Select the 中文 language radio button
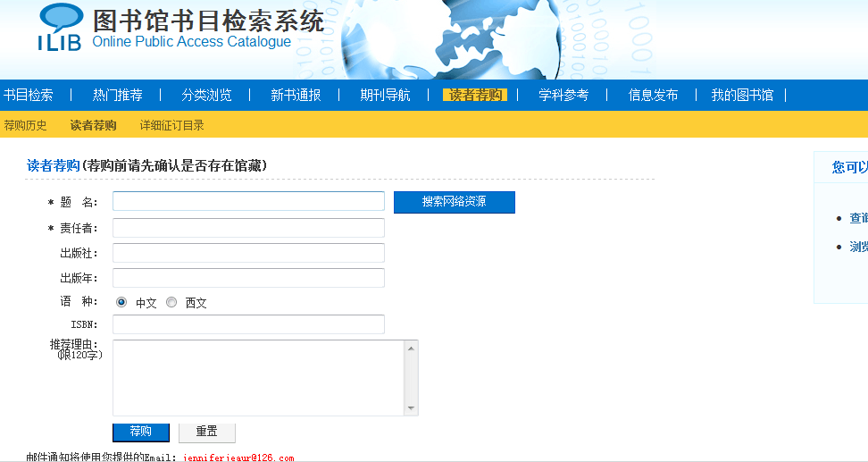The width and height of the screenshot is (868, 462). [x=121, y=302]
